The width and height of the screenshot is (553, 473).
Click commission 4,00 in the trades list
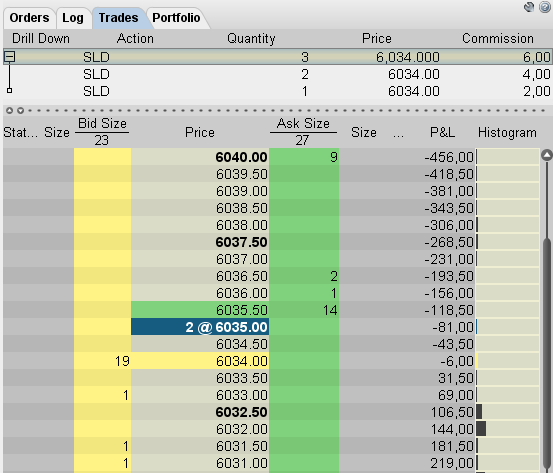(x=536, y=74)
